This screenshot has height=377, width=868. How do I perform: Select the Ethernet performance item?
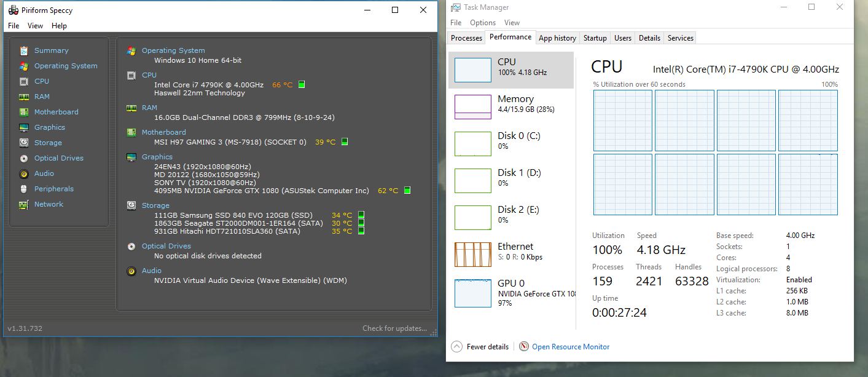pyautogui.click(x=511, y=255)
